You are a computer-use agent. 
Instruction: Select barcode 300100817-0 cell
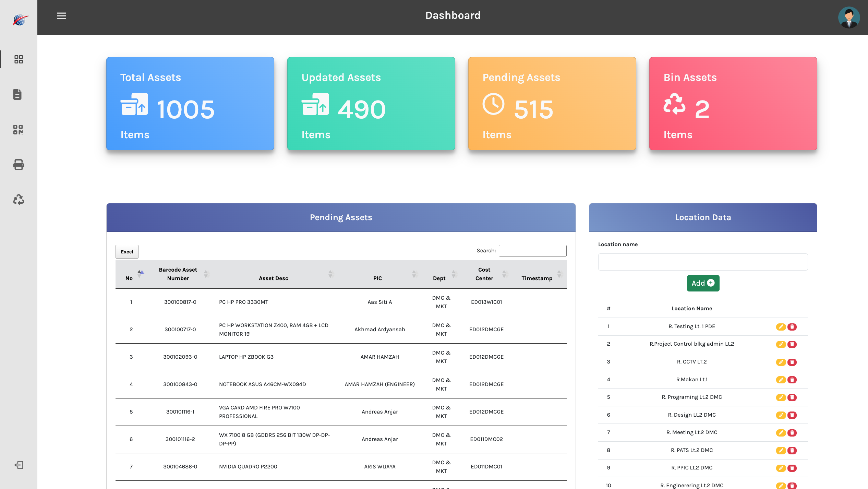point(180,302)
